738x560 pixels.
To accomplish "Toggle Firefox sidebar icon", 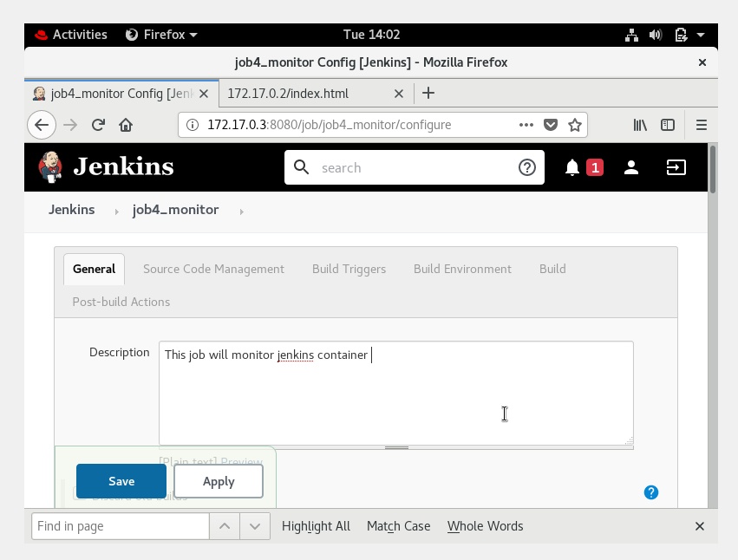I will click(x=668, y=125).
